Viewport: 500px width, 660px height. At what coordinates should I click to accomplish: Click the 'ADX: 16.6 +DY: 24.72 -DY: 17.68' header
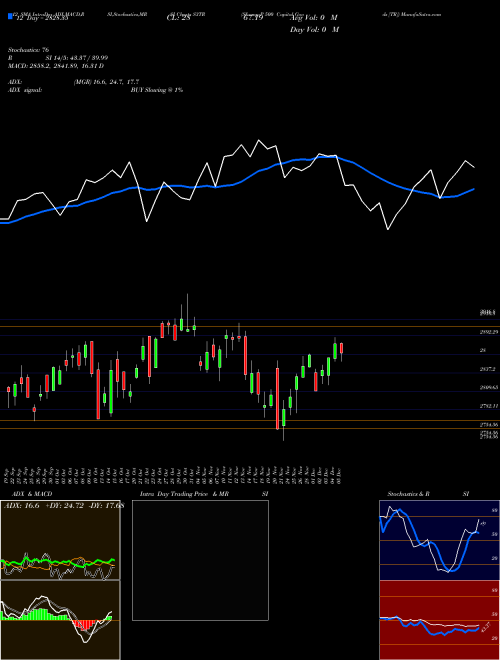(64, 506)
